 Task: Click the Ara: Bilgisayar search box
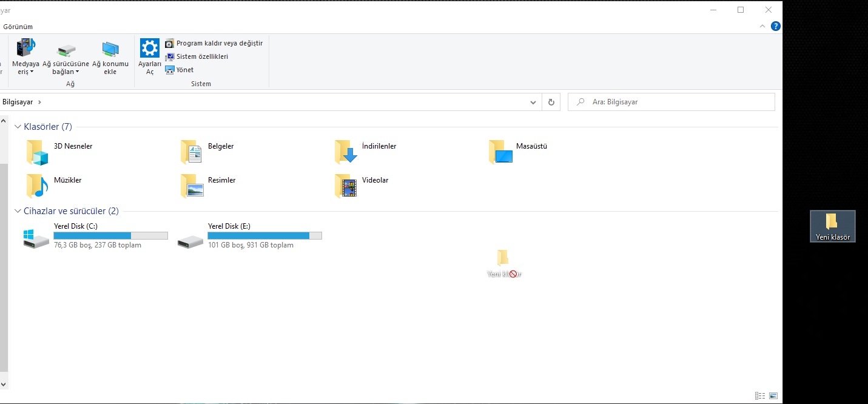pos(671,102)
